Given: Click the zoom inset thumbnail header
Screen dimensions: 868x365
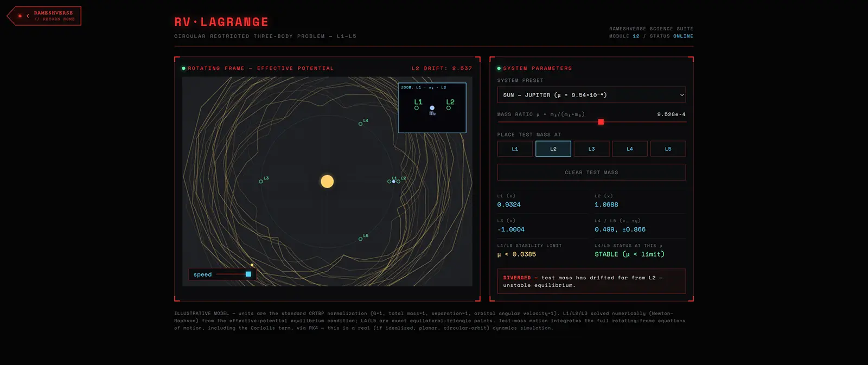Looking at the screenshot, I should pyautogui.click(x=424, y=87).
